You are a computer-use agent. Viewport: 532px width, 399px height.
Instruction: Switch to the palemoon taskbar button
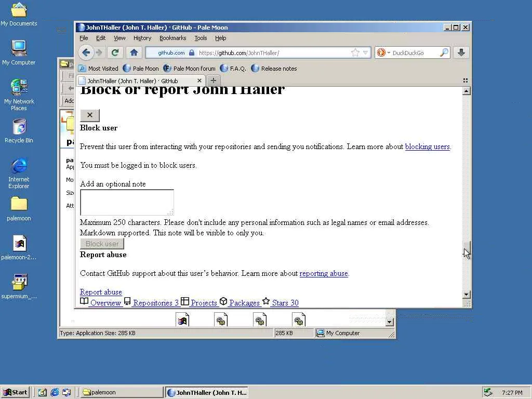pos(122,392)
